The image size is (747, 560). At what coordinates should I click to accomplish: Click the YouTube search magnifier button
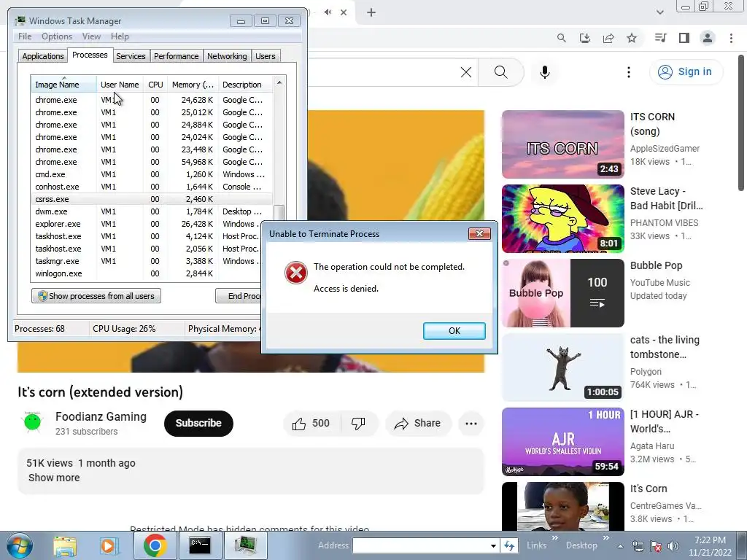pos(500,72)
